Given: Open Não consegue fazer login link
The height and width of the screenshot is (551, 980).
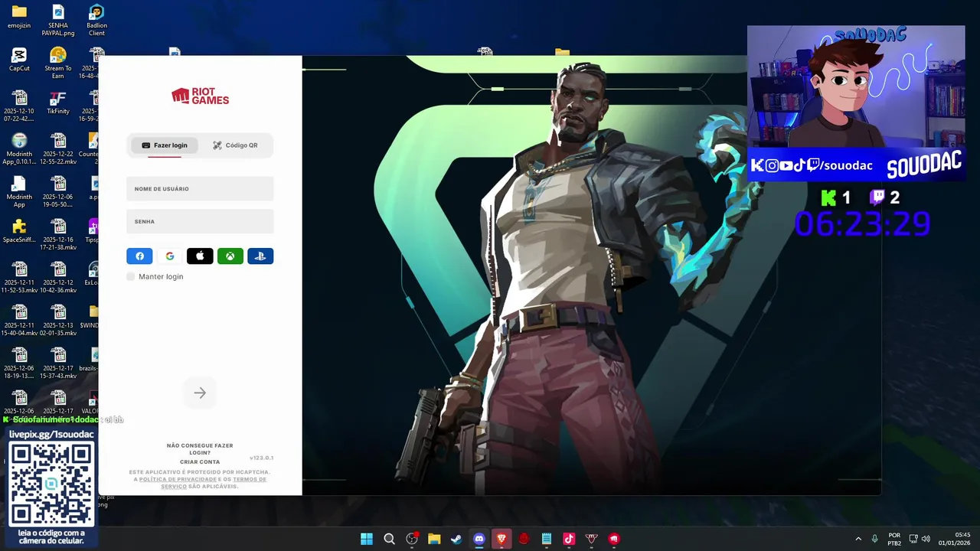Looking at the screenshot, I should coord(200,448).
